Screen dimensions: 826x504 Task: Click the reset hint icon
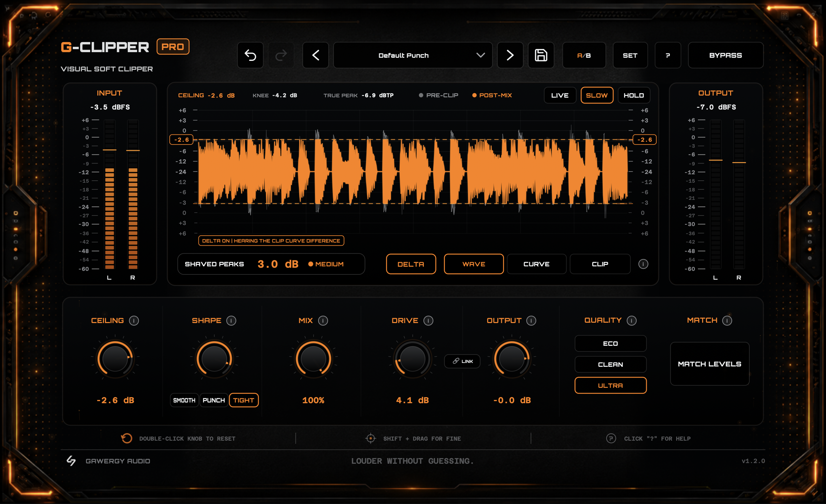pyautogui.click(x=126, y=438)
